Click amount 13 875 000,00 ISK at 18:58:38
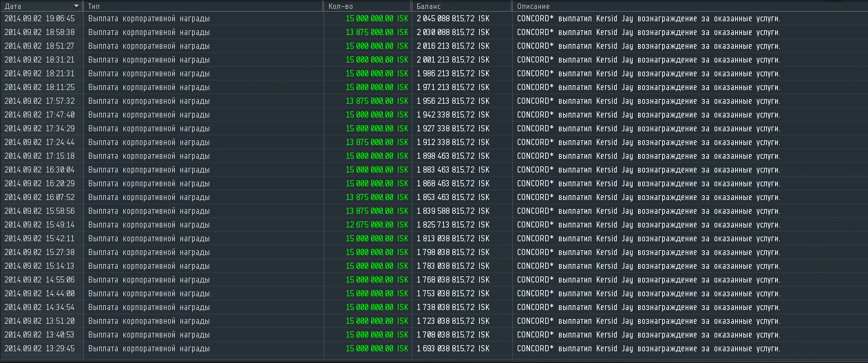868x363 pixels. tap(377, 32)
